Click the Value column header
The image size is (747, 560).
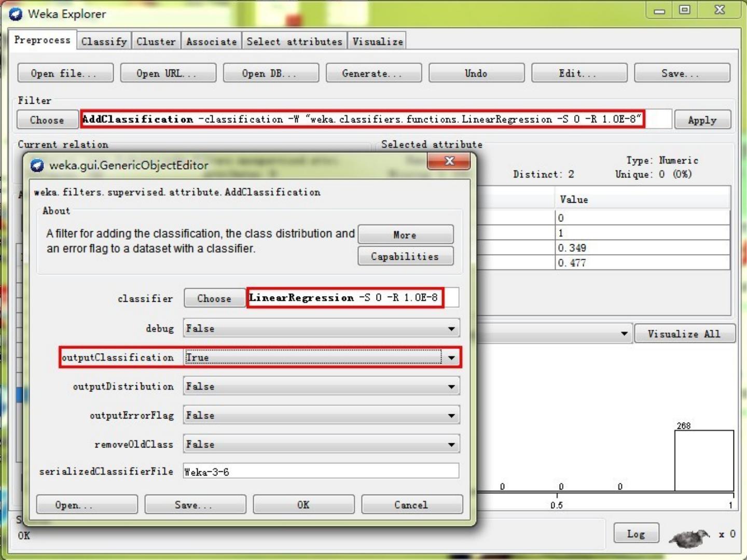pos(642,200)
